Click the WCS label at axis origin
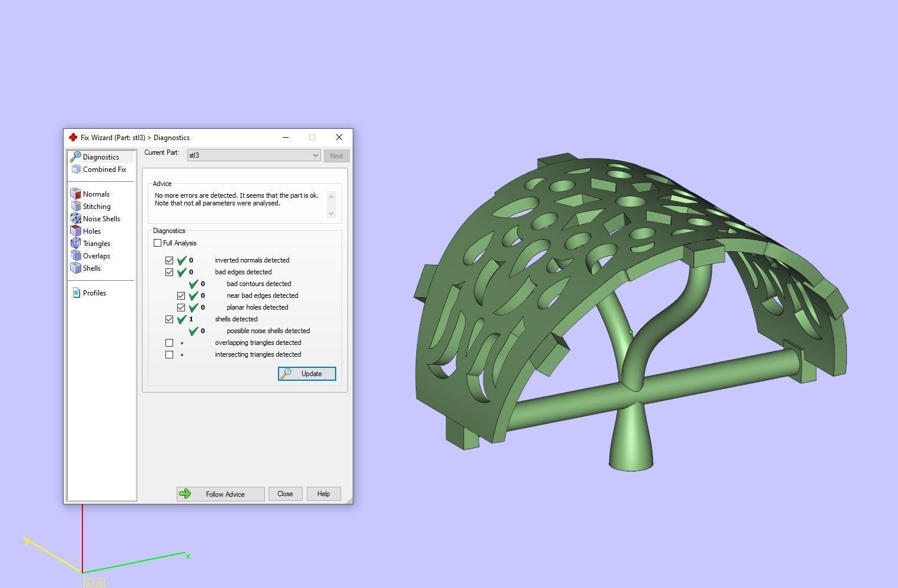898x588 pixels. (x=94, y=584)
